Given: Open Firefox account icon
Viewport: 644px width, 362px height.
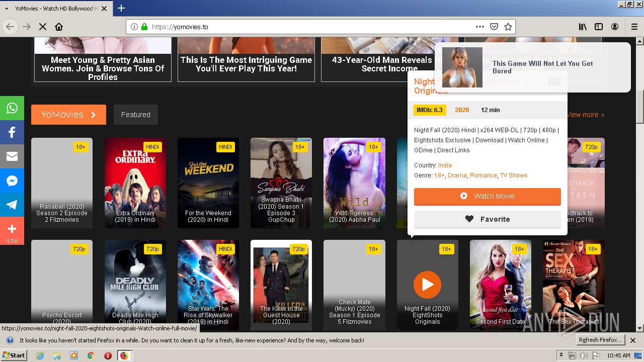Looking at the screenshot, I should tap(615, 27).
